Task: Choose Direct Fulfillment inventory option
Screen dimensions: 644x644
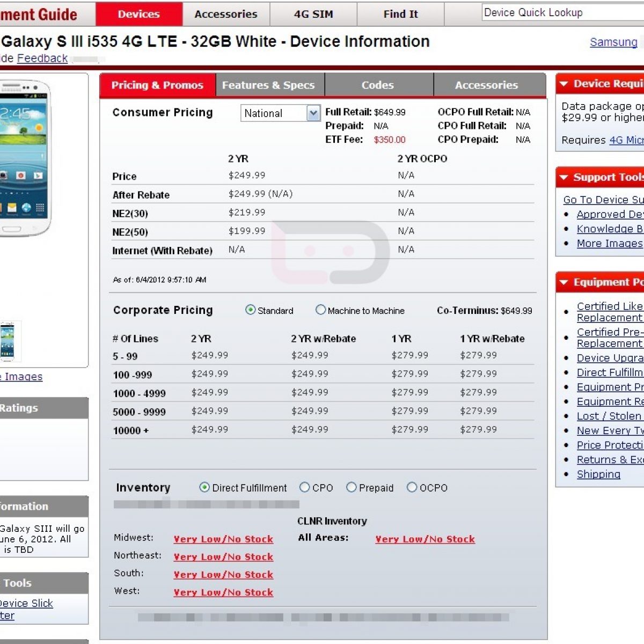Action: [204, 487]
